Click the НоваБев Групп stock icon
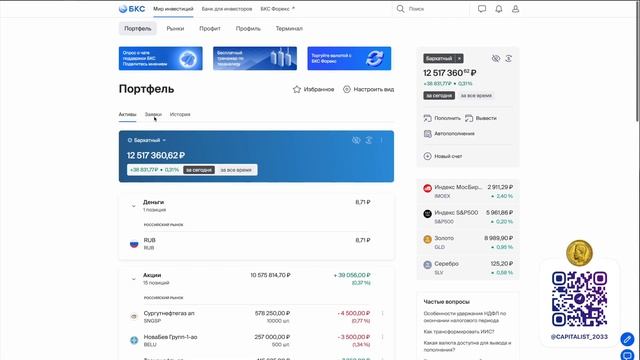The width and height of the screenshot is (640, 360). (134, 340)
